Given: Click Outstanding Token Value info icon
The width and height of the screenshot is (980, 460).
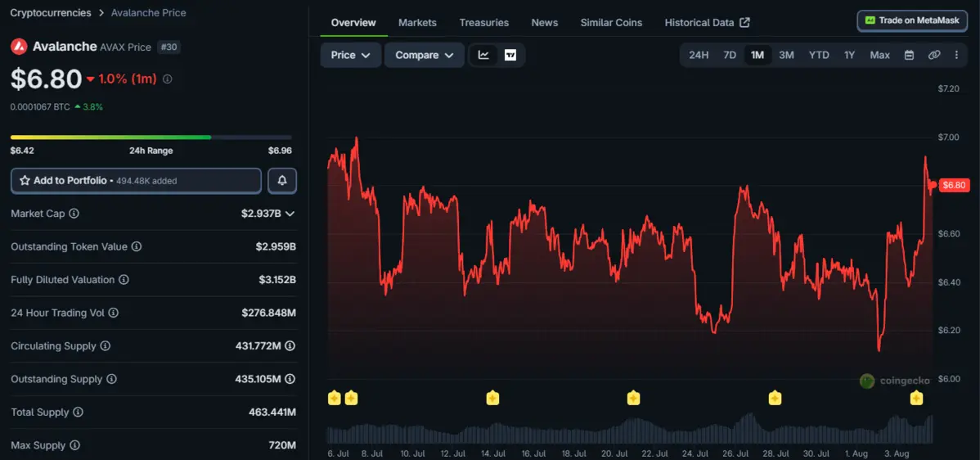Looking at the screenshot, I should tap(137, 247).
